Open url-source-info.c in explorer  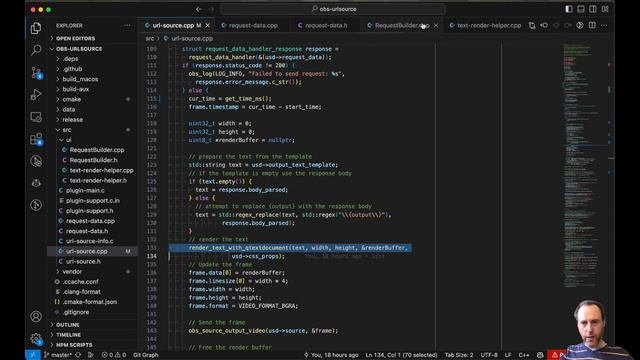pos(89,241)
